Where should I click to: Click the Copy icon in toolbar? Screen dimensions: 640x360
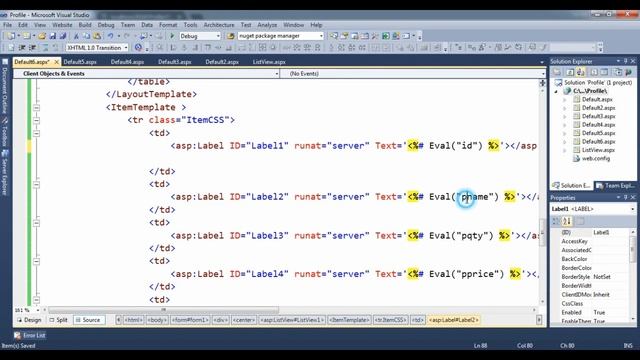[x=86, y=36]
